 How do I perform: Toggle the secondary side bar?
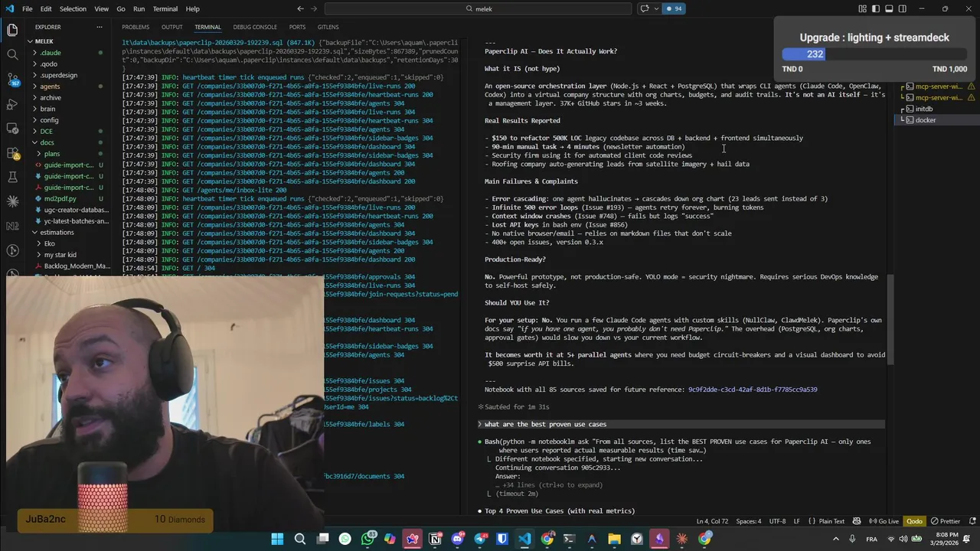coord(902,8)
